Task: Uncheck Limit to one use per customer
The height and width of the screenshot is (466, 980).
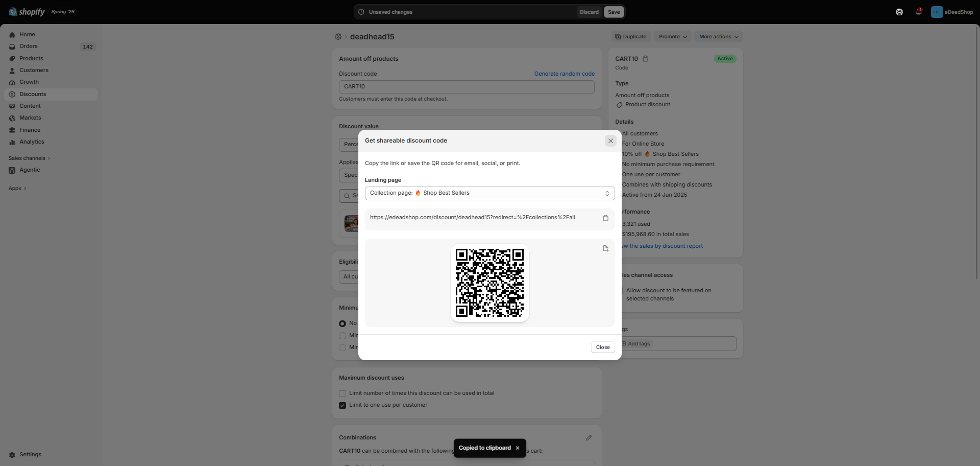Action: [342, 405]
